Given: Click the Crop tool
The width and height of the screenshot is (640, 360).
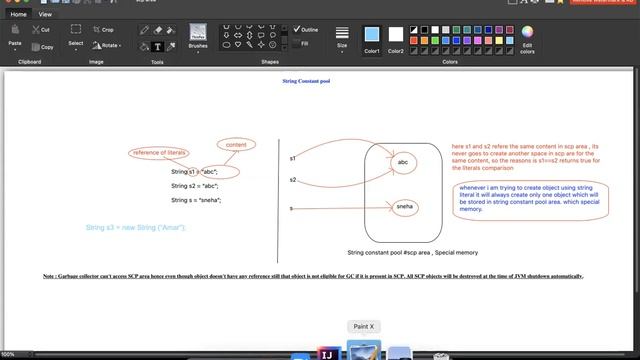Looking at the screenshot, I should tap(103, 29).
